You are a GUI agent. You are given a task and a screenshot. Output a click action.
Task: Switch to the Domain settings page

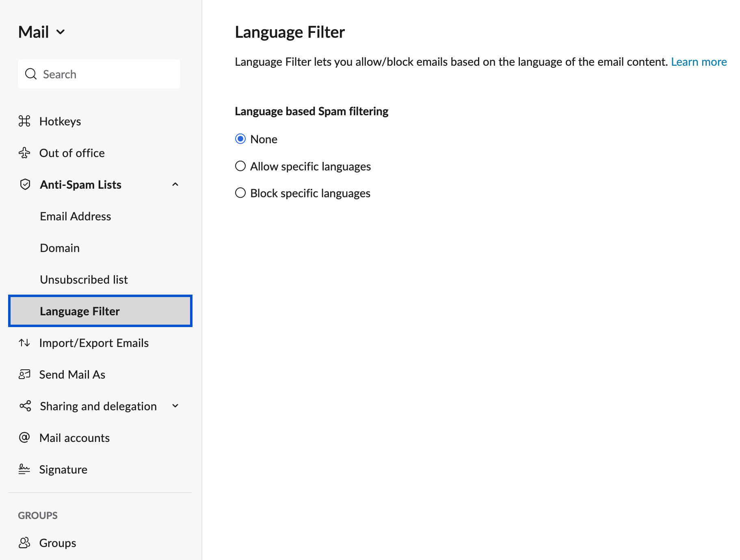(59, 248)
